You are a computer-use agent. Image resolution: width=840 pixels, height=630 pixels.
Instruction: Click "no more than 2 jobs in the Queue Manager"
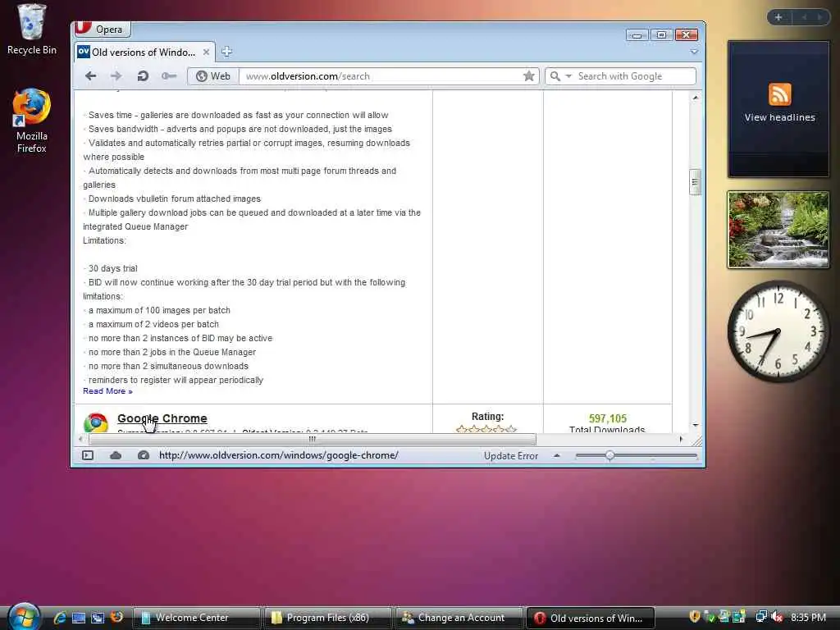click(172, 352)
